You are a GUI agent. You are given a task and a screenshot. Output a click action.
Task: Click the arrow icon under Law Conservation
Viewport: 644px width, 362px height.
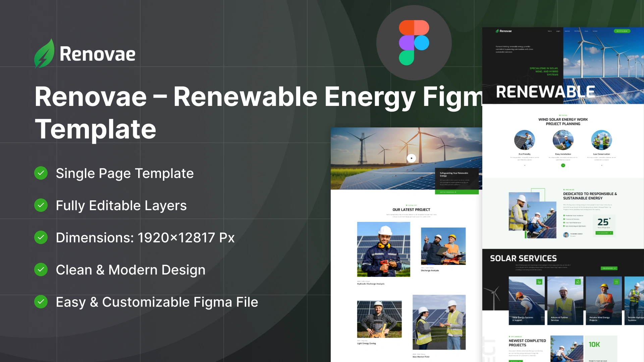click(x=602, y=165)
